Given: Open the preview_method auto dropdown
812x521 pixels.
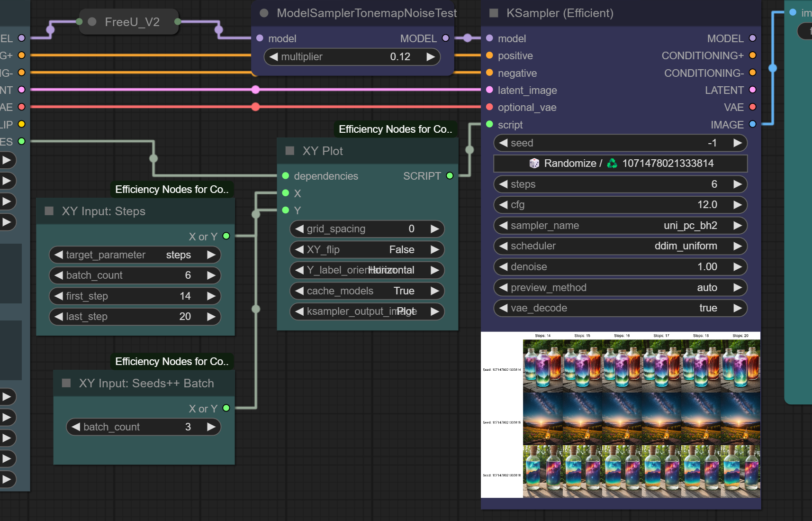Looking at the screenshot, I should pos(620,288).
